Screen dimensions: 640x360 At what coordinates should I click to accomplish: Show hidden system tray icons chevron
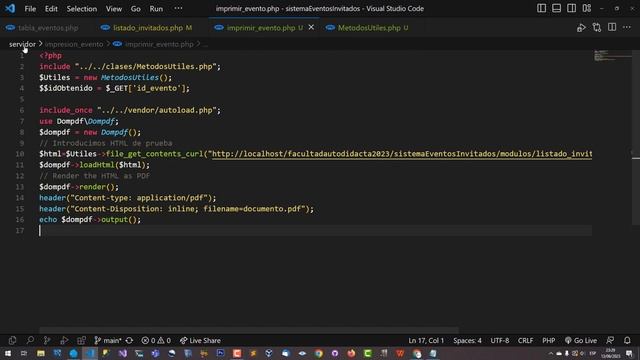(x=551, y=353)
